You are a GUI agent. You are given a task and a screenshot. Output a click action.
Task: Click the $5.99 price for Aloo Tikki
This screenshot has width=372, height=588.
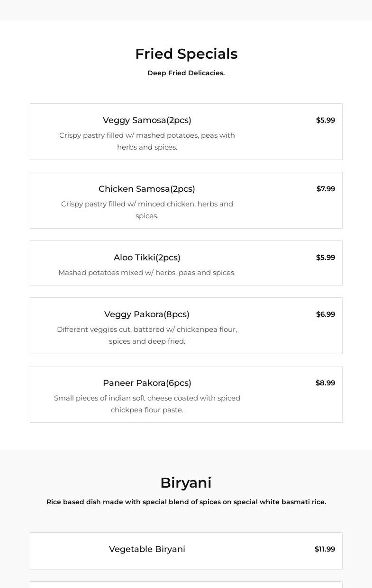click(x=325, y=258)
